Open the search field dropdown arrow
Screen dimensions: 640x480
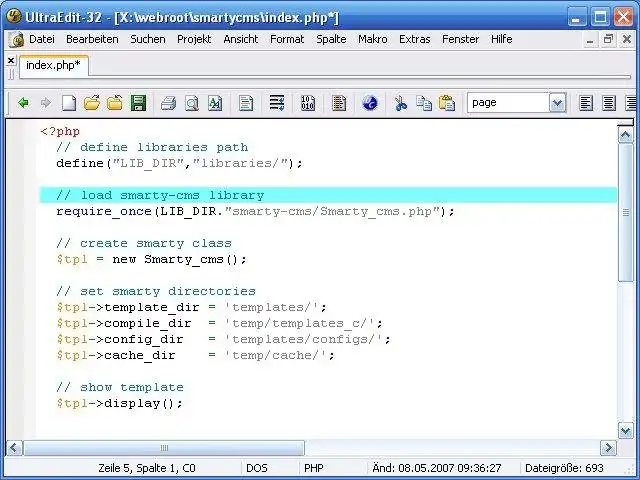pos(557,103)
